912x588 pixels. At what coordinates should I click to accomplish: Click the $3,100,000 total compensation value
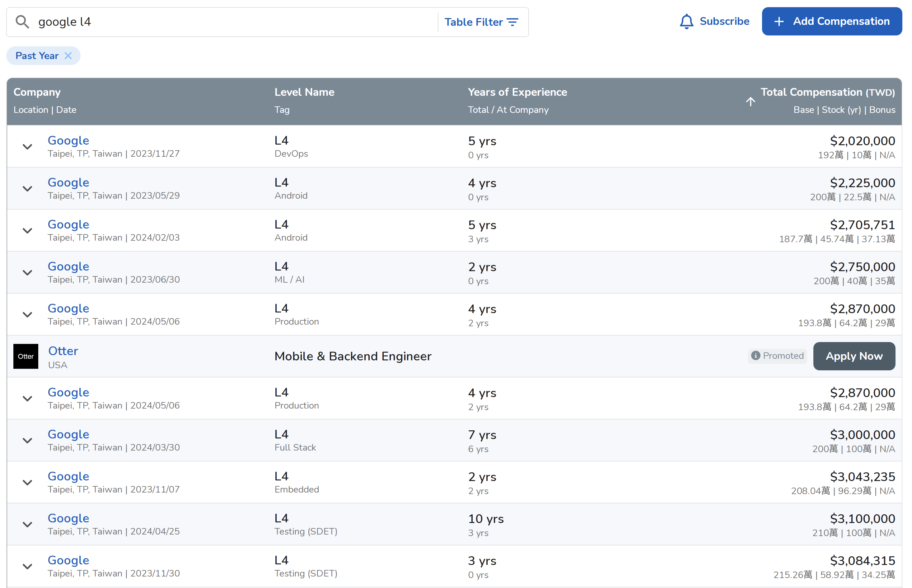click(x=862, y=519)
